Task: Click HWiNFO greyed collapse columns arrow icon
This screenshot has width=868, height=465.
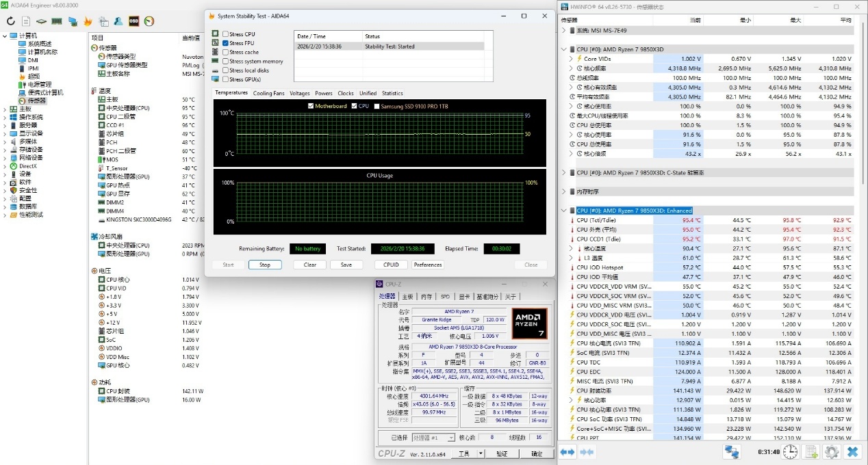Action: [587, 452]
